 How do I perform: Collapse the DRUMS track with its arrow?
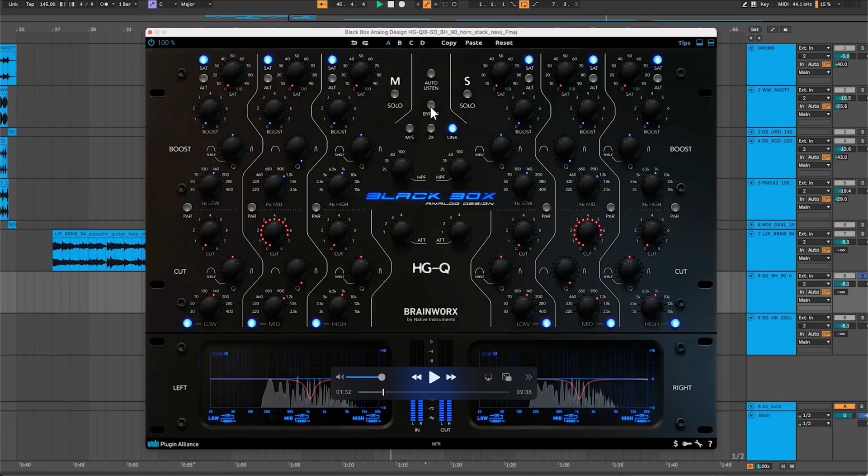[751, 48]
